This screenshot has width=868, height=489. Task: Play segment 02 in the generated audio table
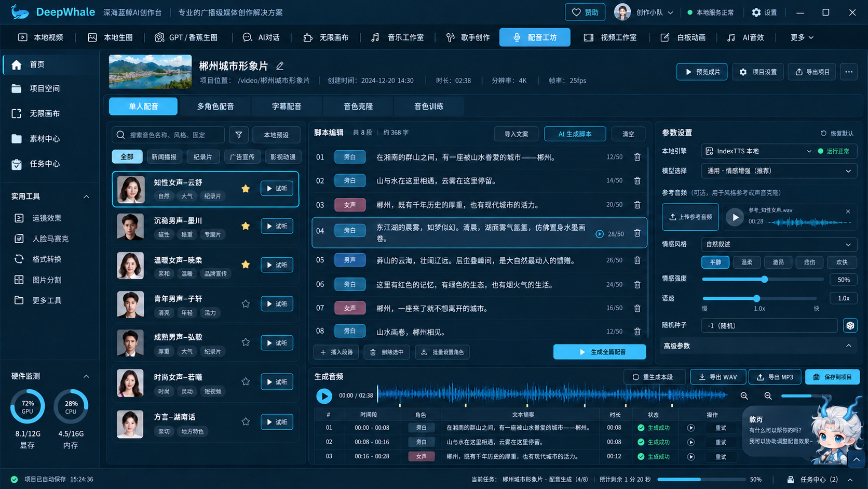point(691,442)
